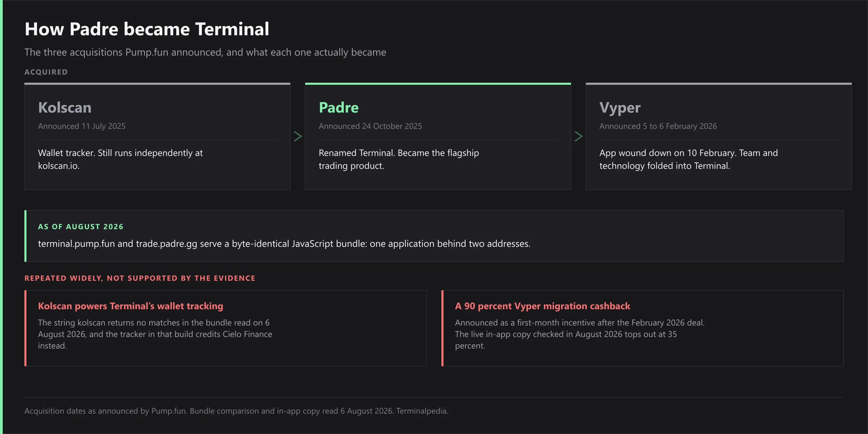Image resolution: width=868 pixels, height=434 pixels.
Task: Click the 'REPEATED WIDELY, NOT SUPPORTED' red label
Action: 140,278
